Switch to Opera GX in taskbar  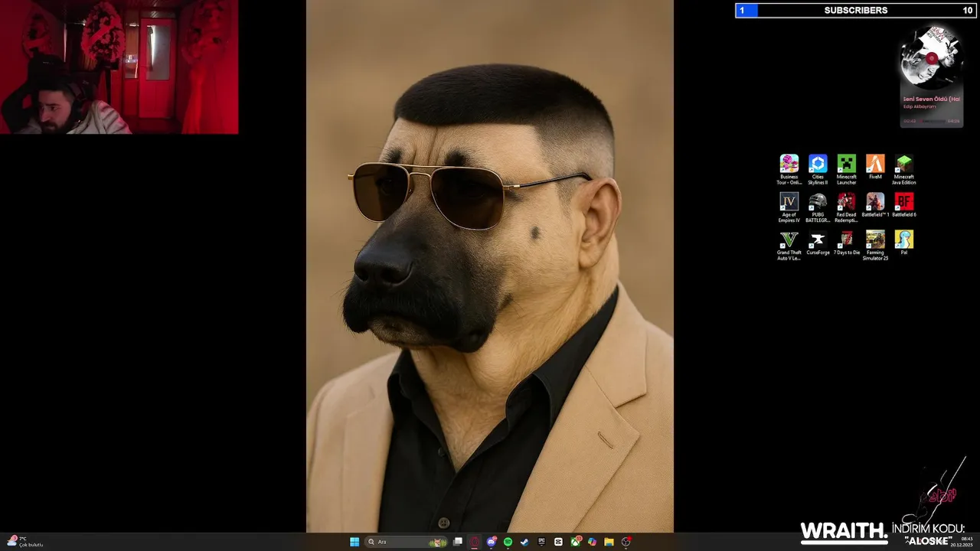coord(475,542)
